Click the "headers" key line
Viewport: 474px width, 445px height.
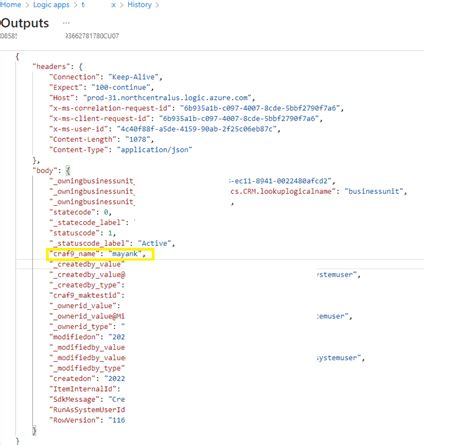pos(57,67)
